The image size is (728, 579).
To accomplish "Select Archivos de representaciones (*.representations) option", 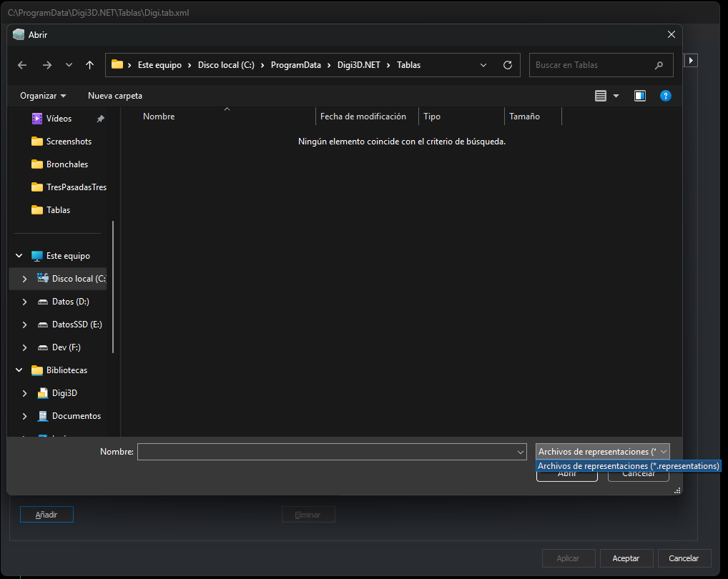I will pos(628,466).
